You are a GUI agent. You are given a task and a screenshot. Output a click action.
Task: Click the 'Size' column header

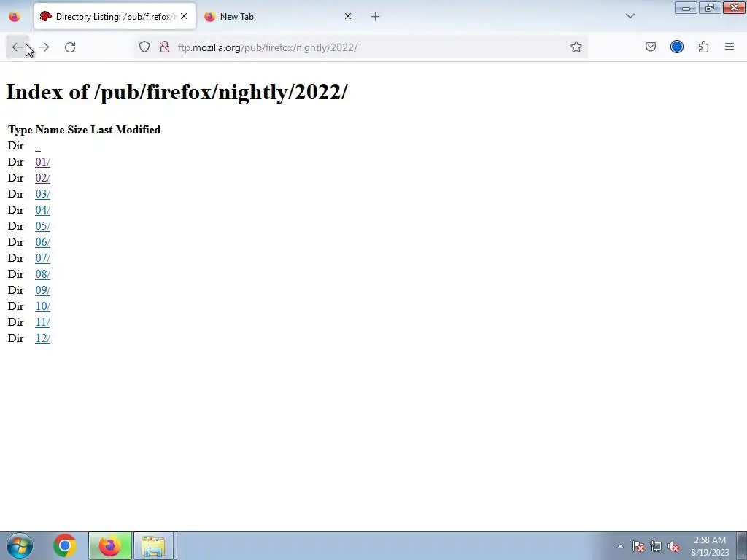(x=77, y=130)
